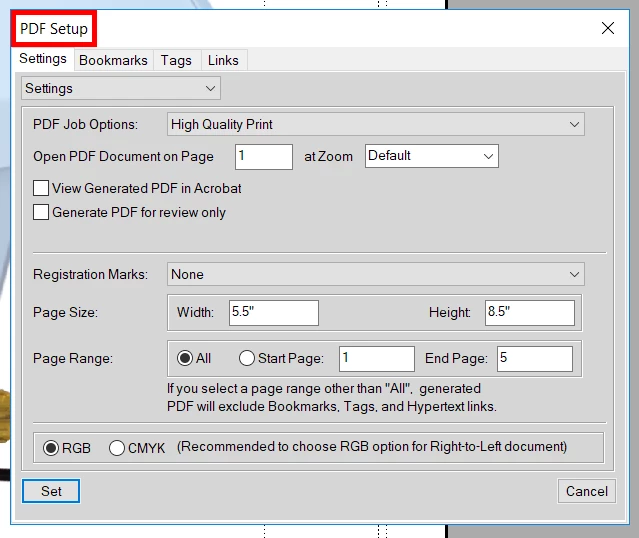This screenshot has height=538, width=639.
Task: Expand the PDF Job Options dropdown
Action: [376, 124]
